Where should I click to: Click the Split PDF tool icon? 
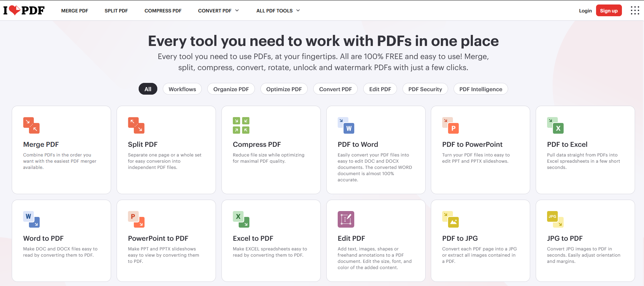click(136, 125)
